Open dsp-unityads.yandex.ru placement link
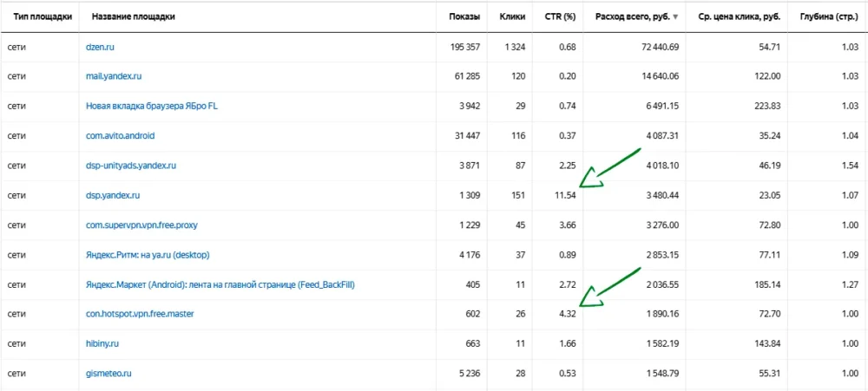Image resolution: width=868 pixels, height=391 pixels. [x=131, y=166]
